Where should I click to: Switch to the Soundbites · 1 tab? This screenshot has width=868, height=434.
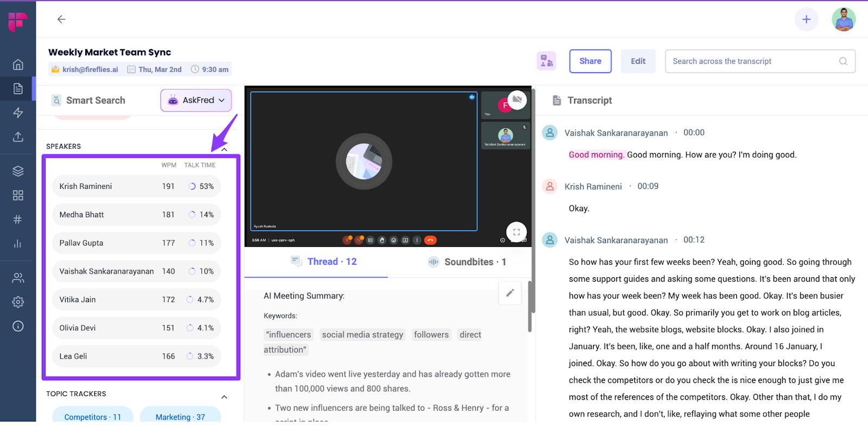point(467,262)
